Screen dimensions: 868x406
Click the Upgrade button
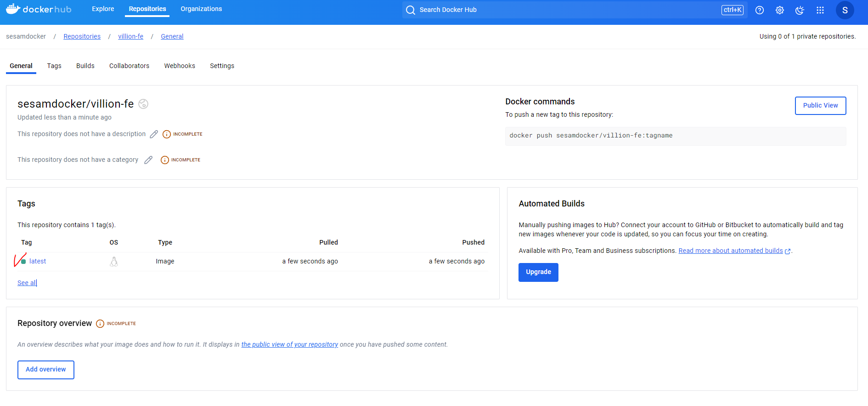pos(538,272)
